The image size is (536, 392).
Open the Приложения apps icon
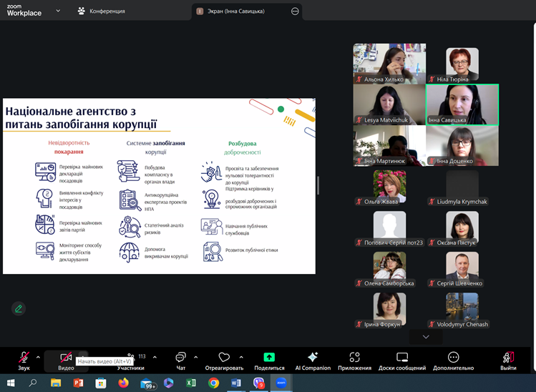tap(354, 358)
